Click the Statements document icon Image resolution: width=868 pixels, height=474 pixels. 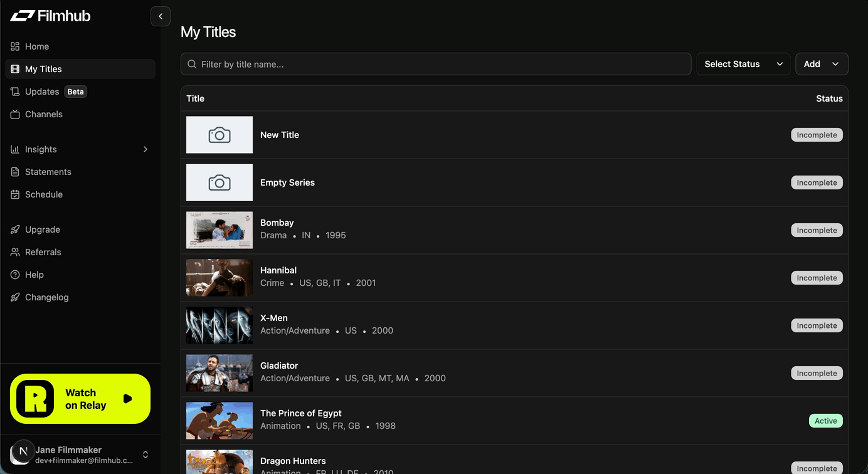click(14, 172)
